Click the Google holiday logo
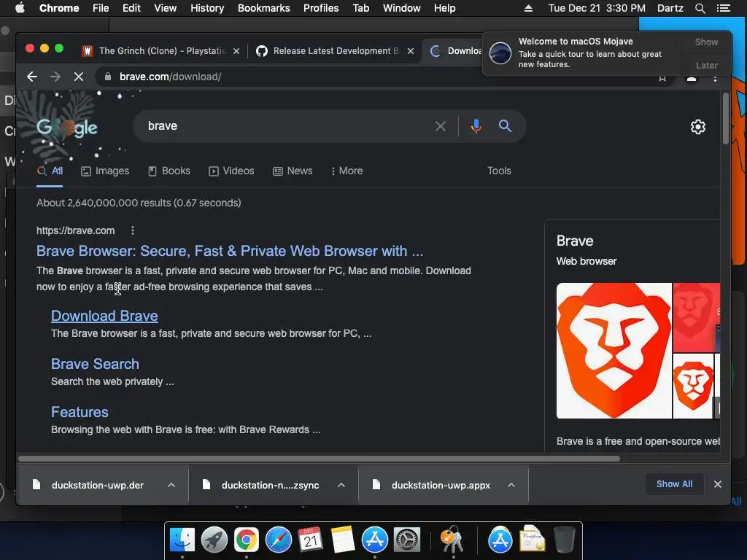 pos(66,127)
